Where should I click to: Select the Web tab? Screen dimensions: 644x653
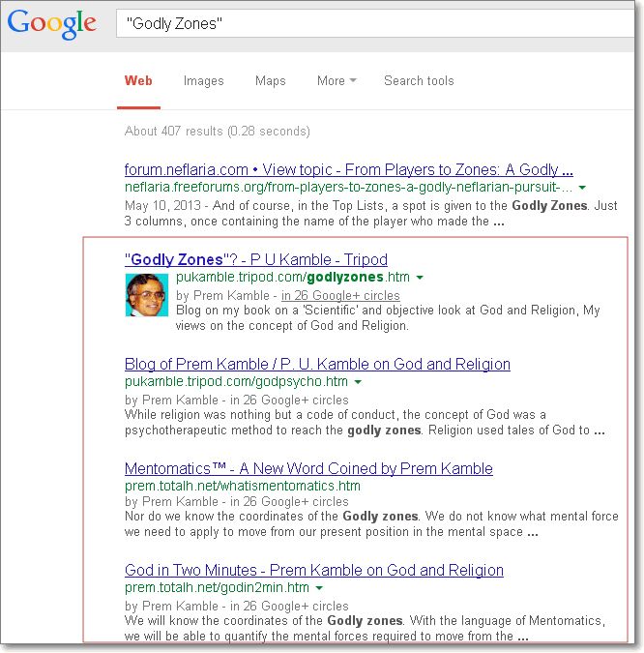[138, 81]
